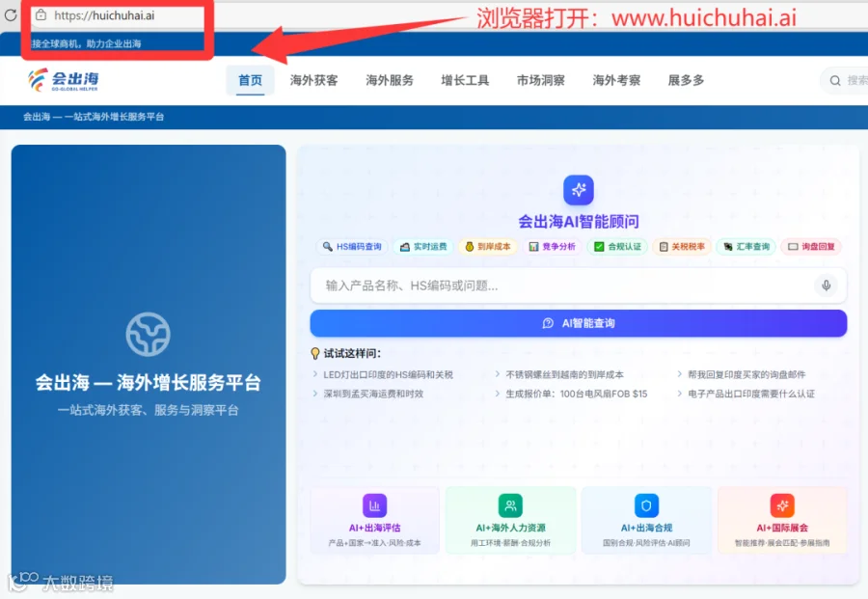868x599 pixels.
Task: Choose suggestion 生成报价单：100台电风扇FOB $15
Action: 577,394
